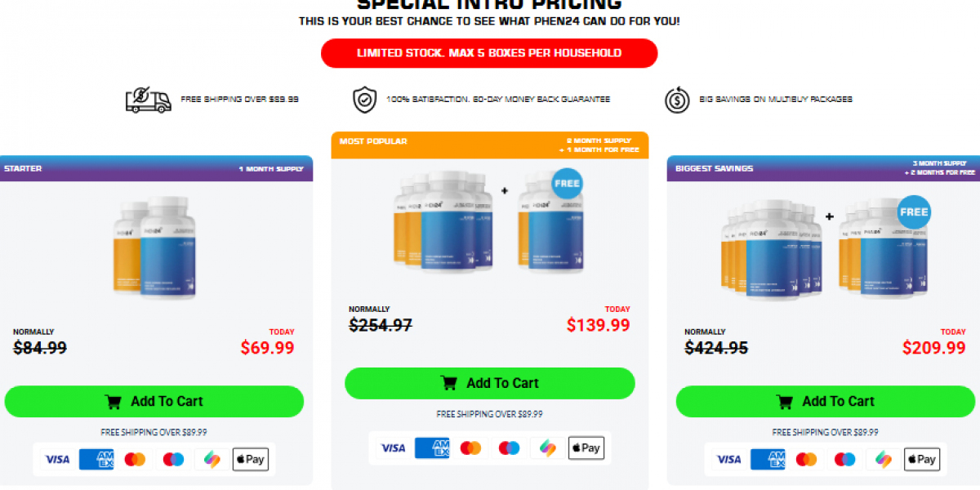Click the Limited Stock red banner

coord(489,53)
